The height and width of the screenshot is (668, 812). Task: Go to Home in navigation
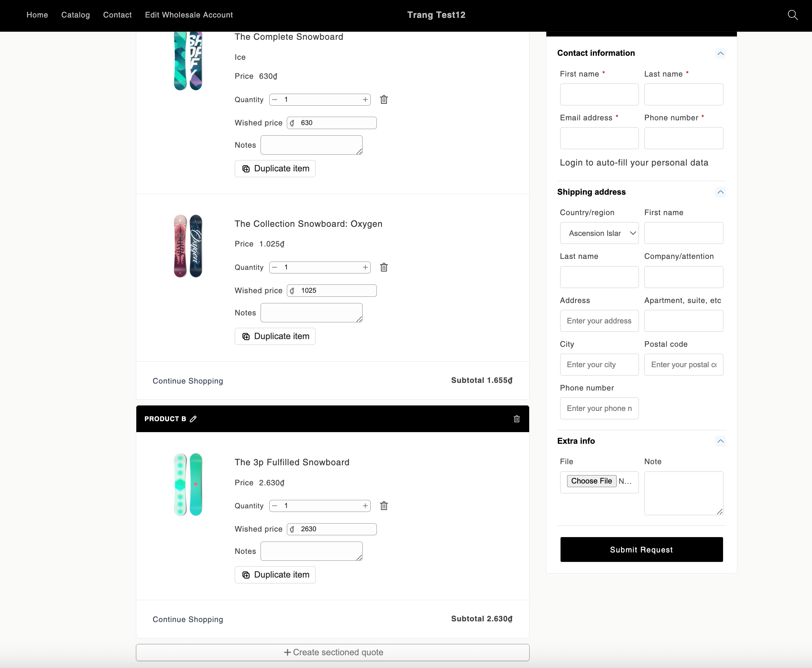[x=37, y=15]
